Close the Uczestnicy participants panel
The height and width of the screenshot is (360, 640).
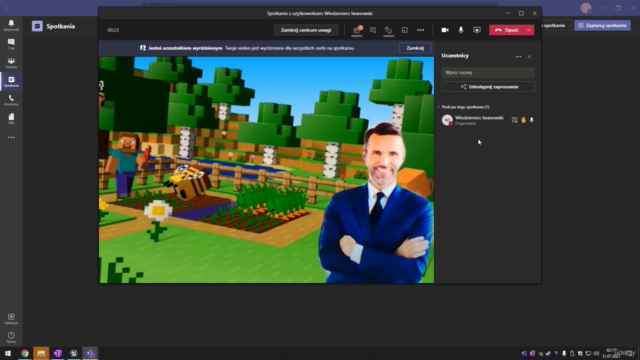click(529, 56)
